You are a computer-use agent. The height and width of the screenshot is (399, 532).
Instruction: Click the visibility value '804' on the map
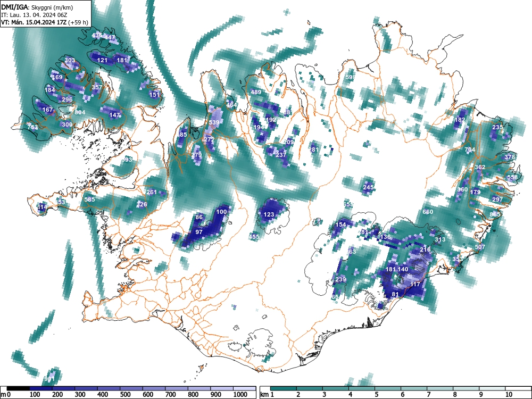(80, 112)
